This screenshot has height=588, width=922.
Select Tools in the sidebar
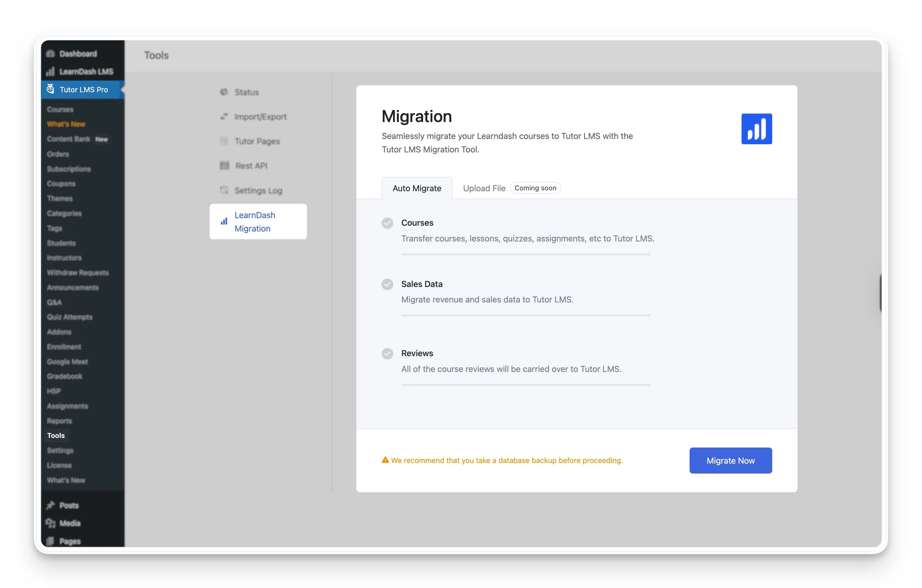click(x=56, y=435)
